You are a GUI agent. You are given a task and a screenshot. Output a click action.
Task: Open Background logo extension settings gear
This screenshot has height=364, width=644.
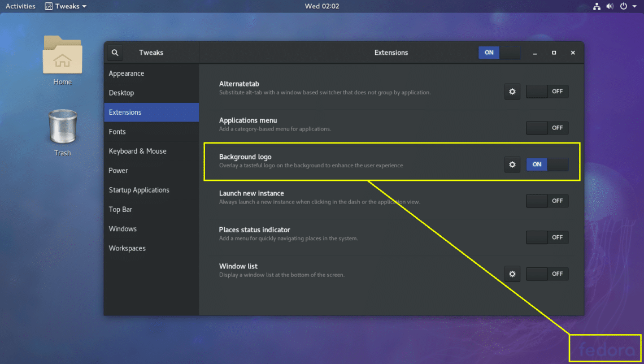click(512, 164)
